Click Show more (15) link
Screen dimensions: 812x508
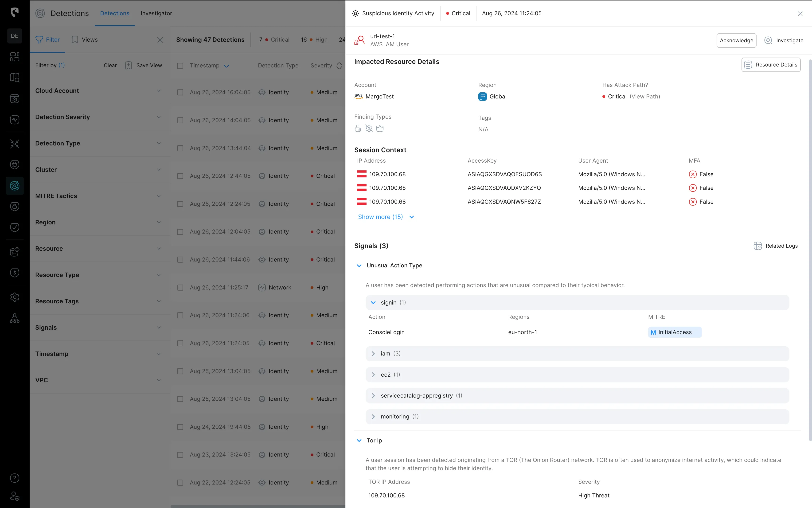[x=386, y=217]
